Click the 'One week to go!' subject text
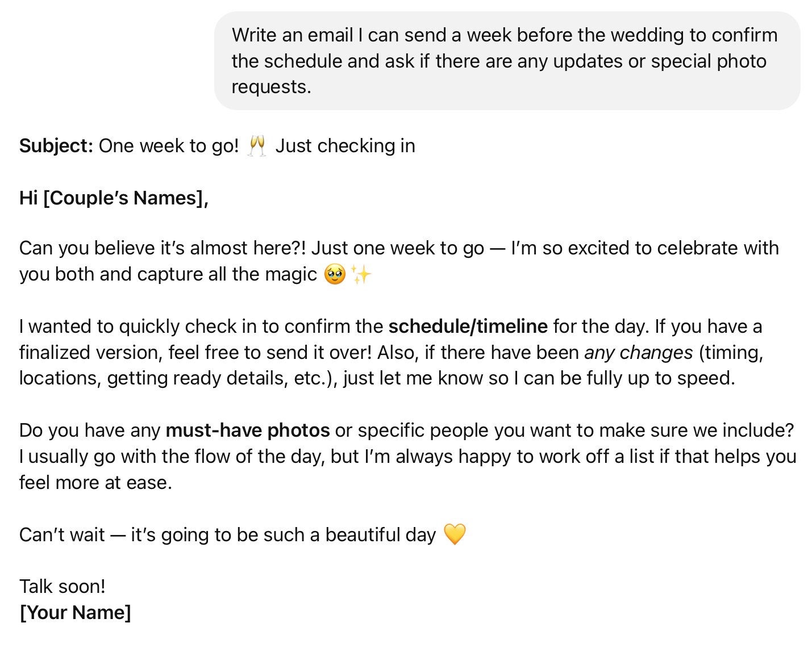 point(169,146)
